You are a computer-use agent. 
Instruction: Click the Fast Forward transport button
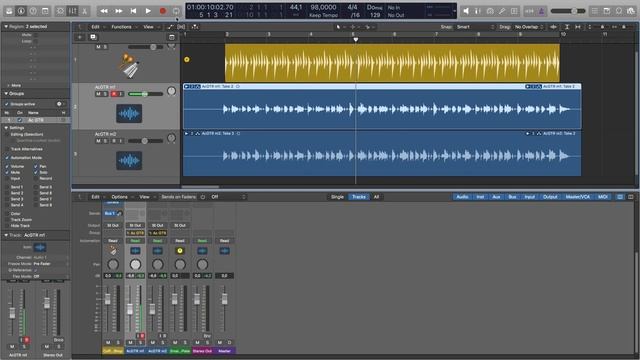119,11
